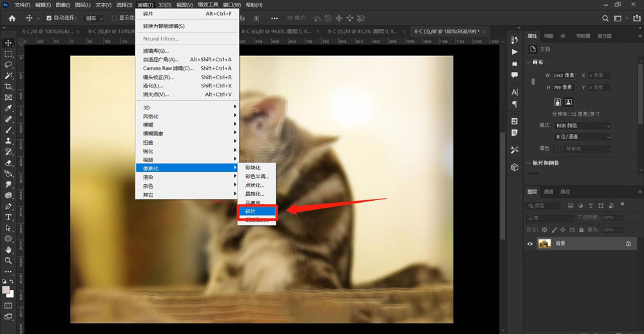Pick the Lasso tool
The height and width of the screenshot is (334, 644).
point(8,65)
